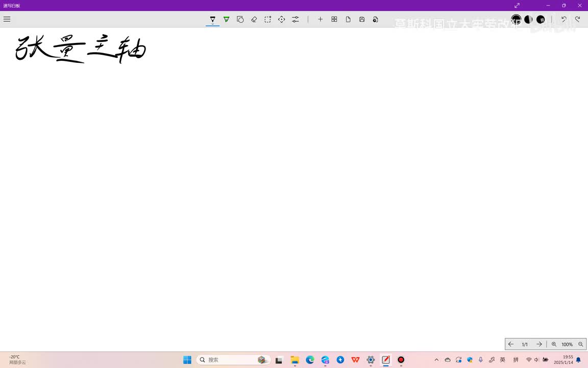The width and height of the screenshot is (588, 368).
Task: Create a new blank document
Action: (x=348, y=19)
